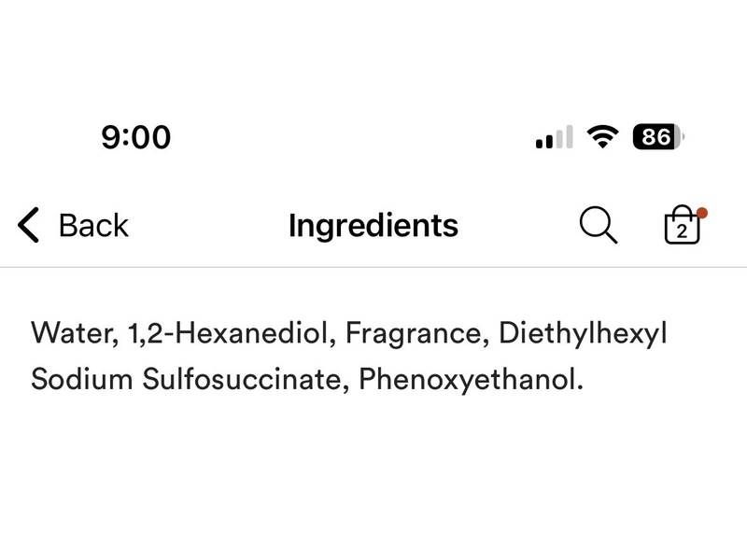
Task: Tap the battery indicator showing 86
Action: (657, 138)
